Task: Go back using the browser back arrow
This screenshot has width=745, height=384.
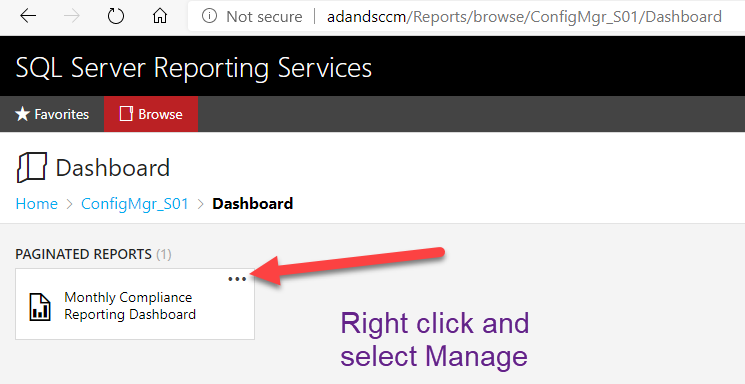Action: 28,17
